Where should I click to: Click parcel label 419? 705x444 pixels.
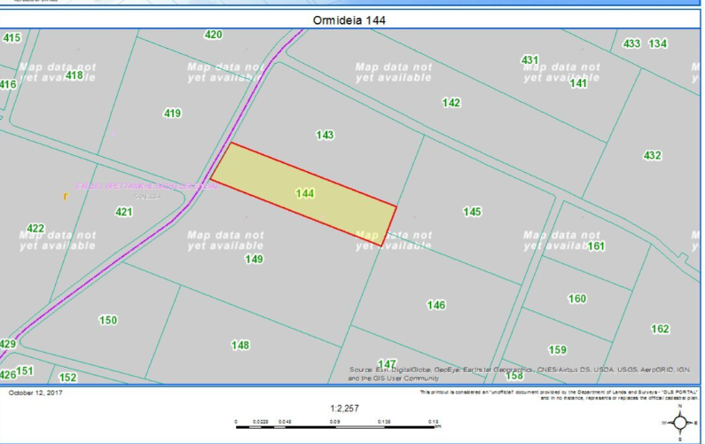pyautogui.click(x=172, y=113)
